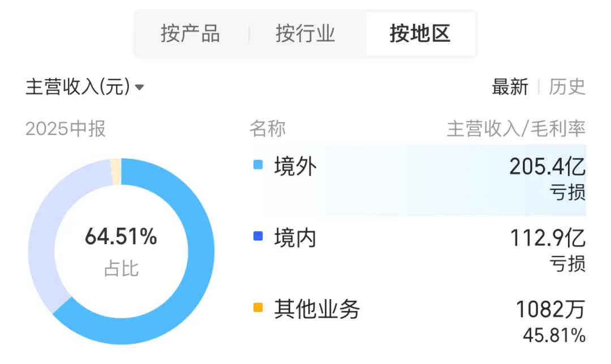The width and height of the screenshot is (611, 364).
Task: Click the dropdown arrow beside 主营收入(元)
Action: click(139, 88)
